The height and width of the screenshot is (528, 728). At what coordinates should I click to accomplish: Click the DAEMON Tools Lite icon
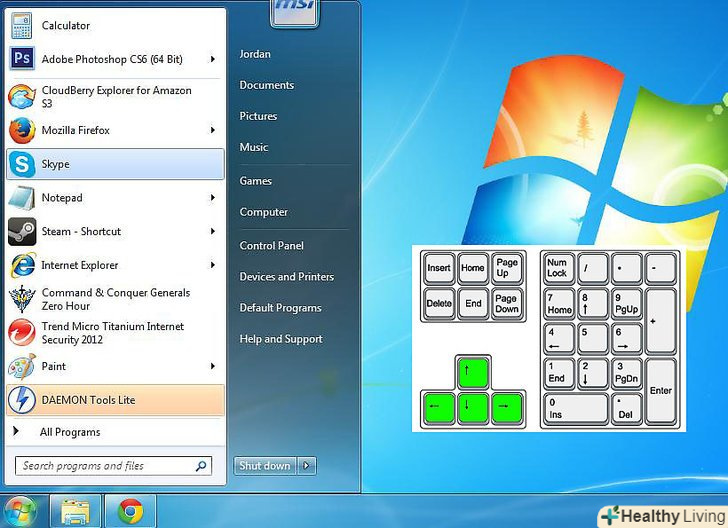point(21,400)
